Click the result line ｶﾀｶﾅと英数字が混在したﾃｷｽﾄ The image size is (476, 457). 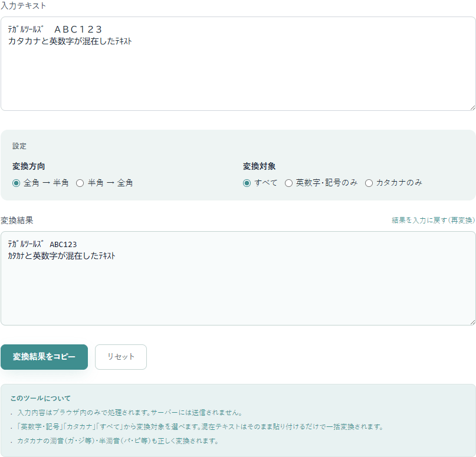tap(61, 256)
